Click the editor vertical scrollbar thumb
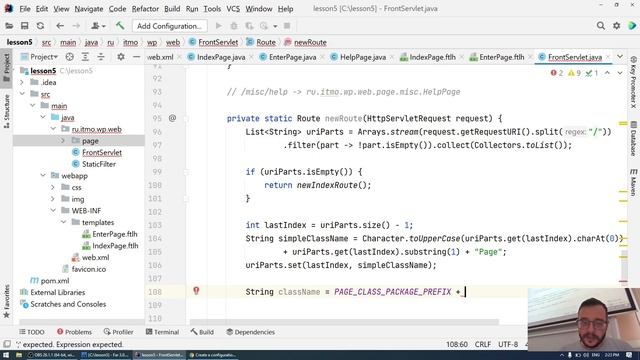 tap(624, 269)
